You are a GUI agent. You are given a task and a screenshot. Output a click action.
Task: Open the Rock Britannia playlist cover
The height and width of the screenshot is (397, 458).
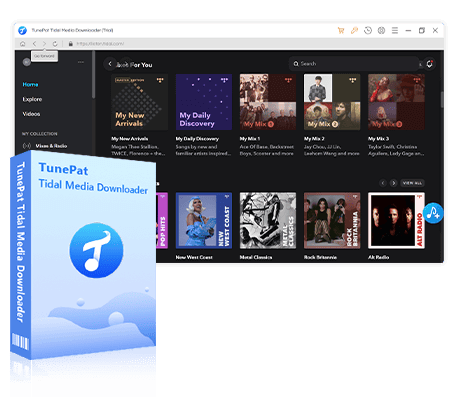pyautogui.click(x=332, y=220)
